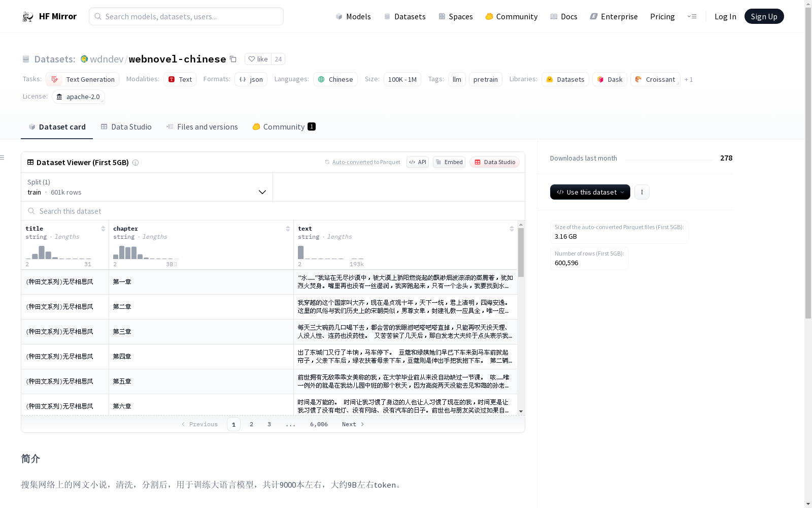Sort by the title column arrows

103,229
